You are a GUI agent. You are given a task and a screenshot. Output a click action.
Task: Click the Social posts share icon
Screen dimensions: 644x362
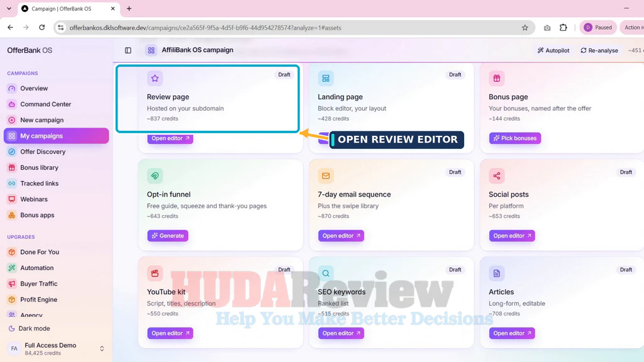pyautogui.click(x=497, y=176)
